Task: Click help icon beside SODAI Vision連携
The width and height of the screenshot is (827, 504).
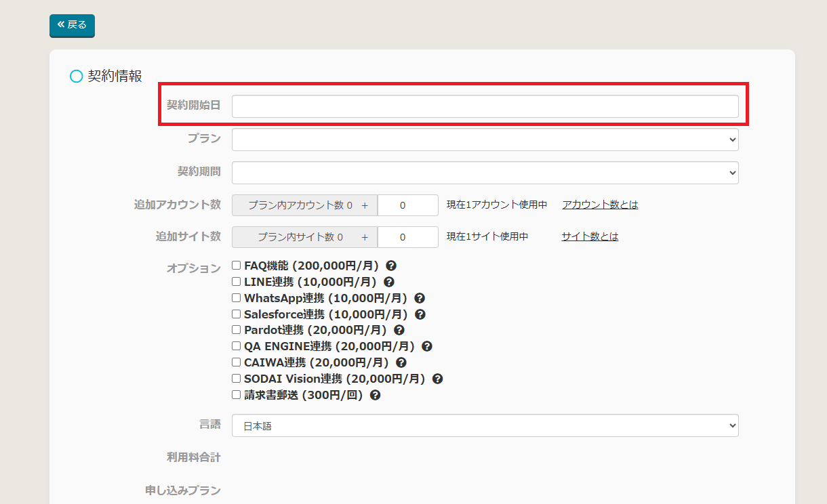Action: click(438, 379)
